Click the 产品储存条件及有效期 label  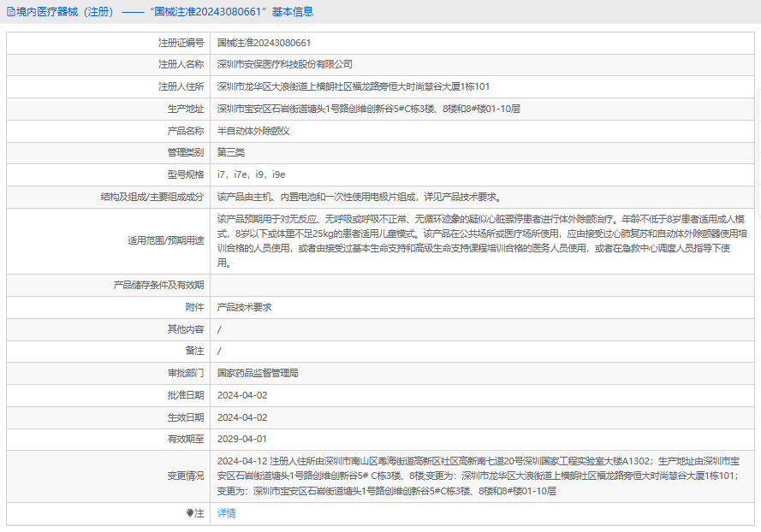tap(158, 285)
